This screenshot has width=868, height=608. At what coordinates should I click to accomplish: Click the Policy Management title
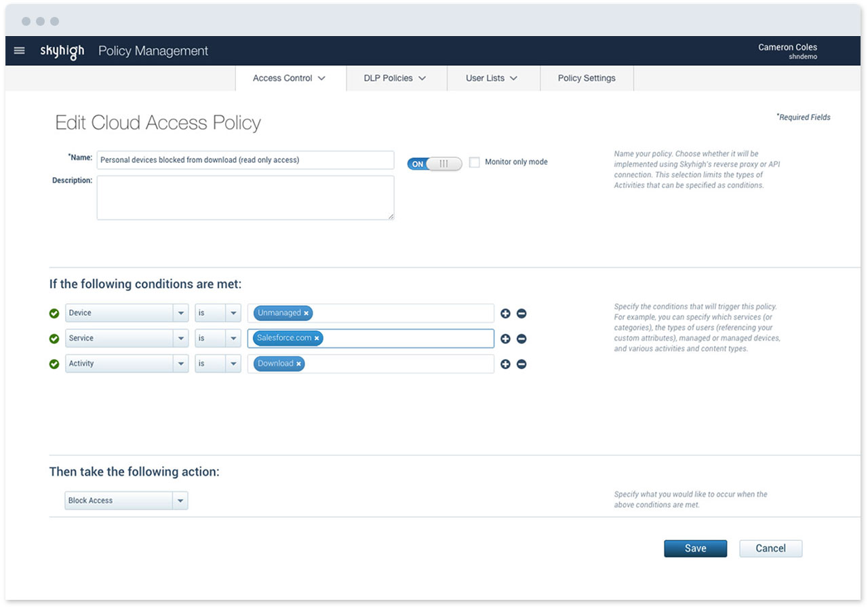pos(153,51)
